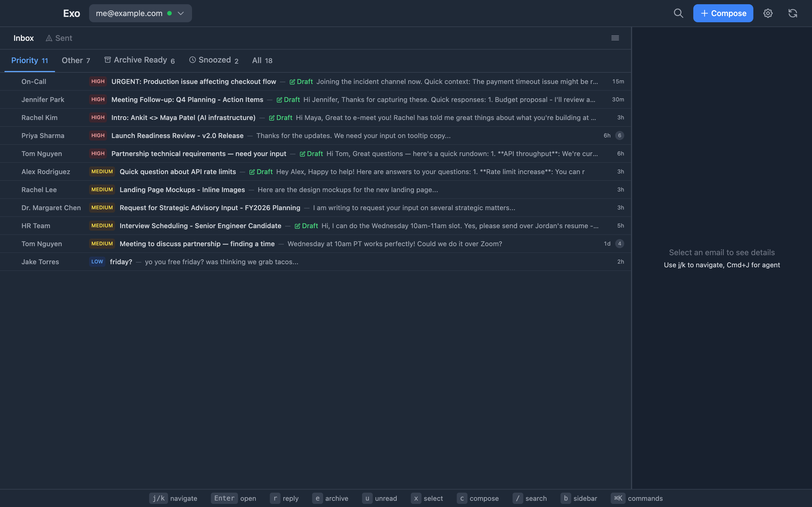
Task: Toggle the list density view icon
Action: pos(615,38)
